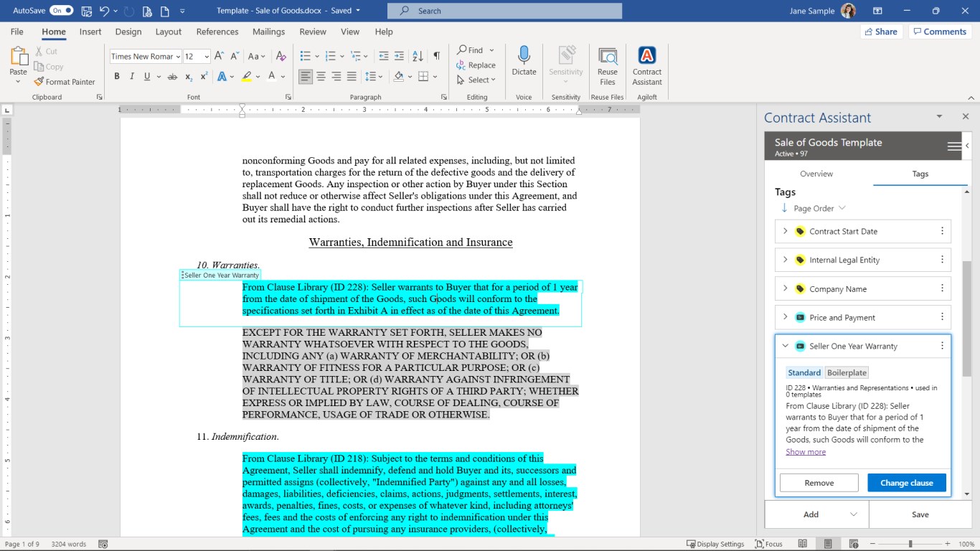Open Display Settings in status bar
Viewport: 980px width, 551px height.
(x=715, y=544)
